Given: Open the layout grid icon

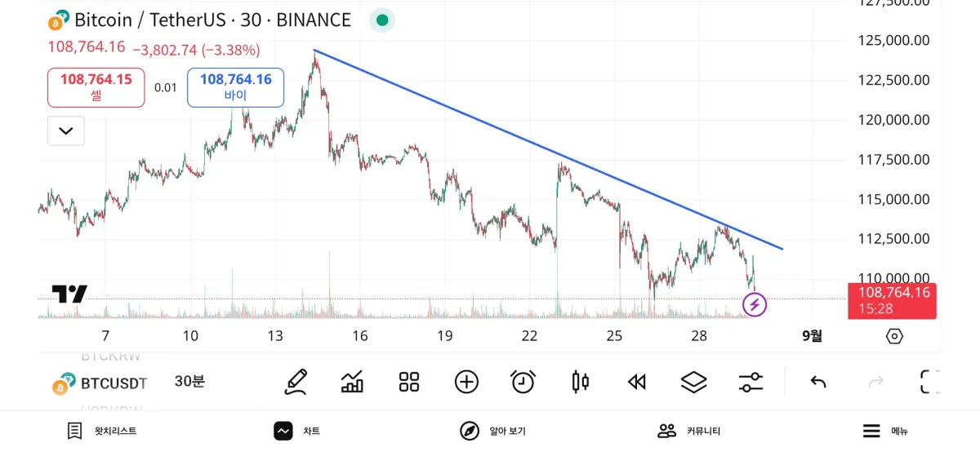Looking at the screenshot, I should 409,381.
